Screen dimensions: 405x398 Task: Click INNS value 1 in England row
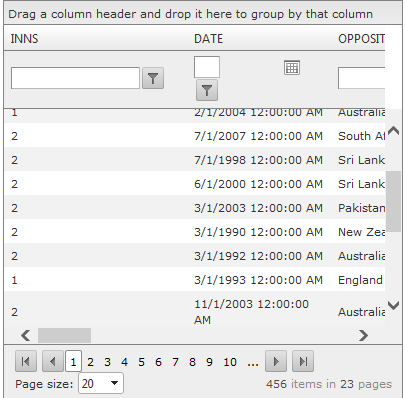click(x=14, y=280)
